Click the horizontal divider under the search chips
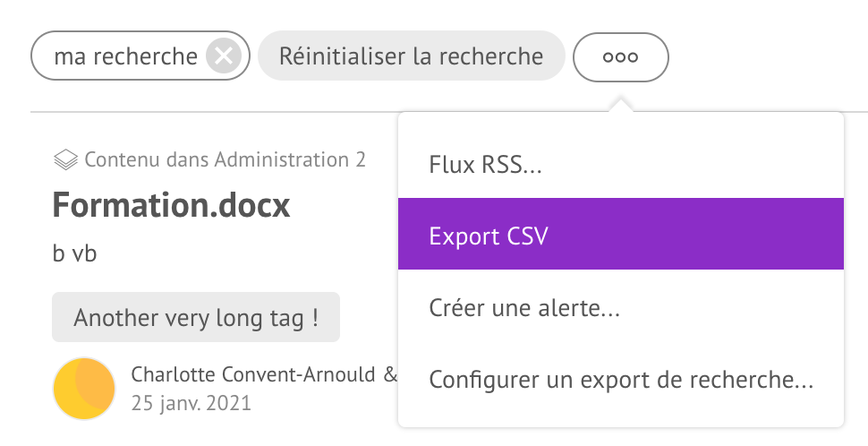 coord(214,112)
